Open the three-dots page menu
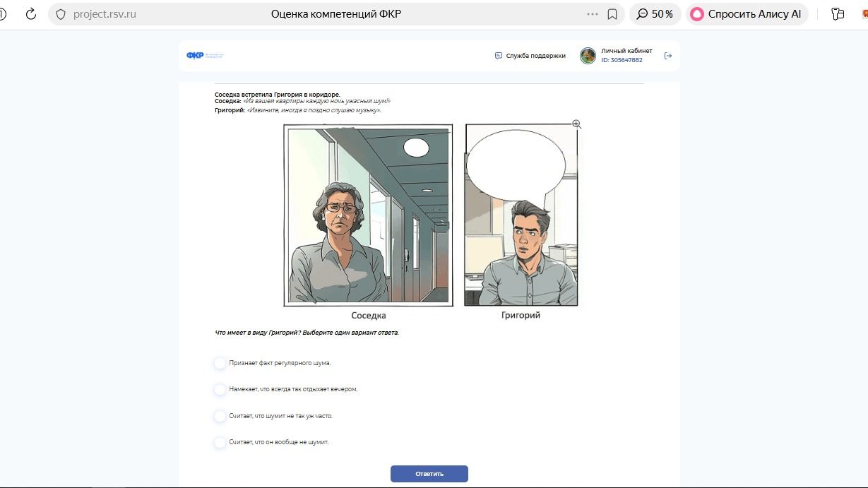The image size is (868, 488). pos(592,14)
